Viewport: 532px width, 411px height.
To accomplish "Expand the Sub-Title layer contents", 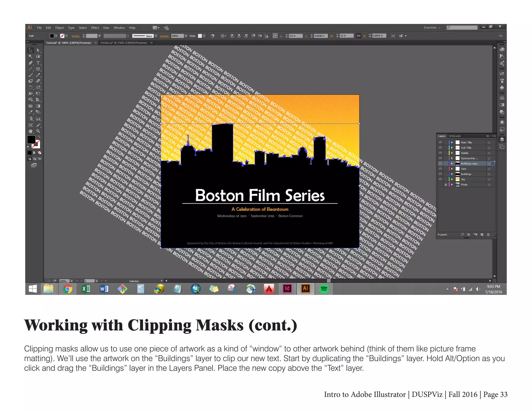I will [x=452, y=148].
